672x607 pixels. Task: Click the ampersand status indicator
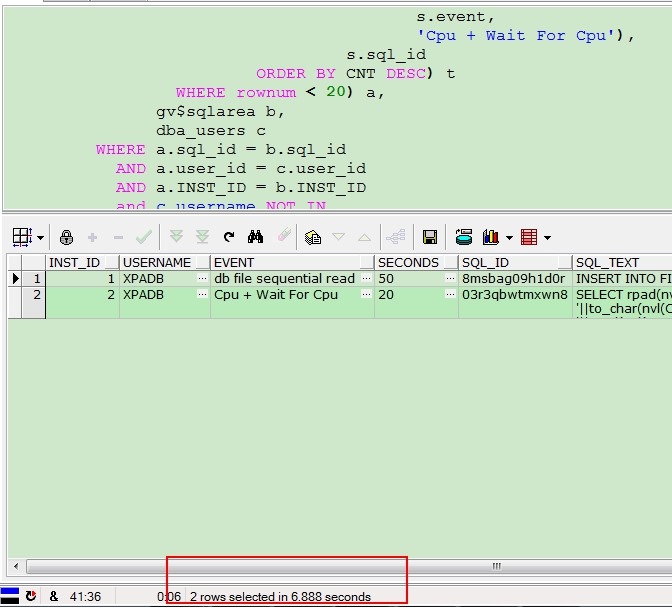[54, 596]
